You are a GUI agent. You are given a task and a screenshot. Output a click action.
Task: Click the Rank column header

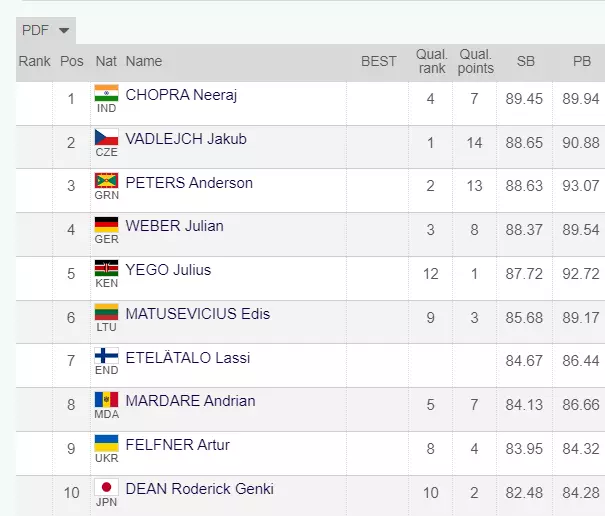tap(34, 61)
